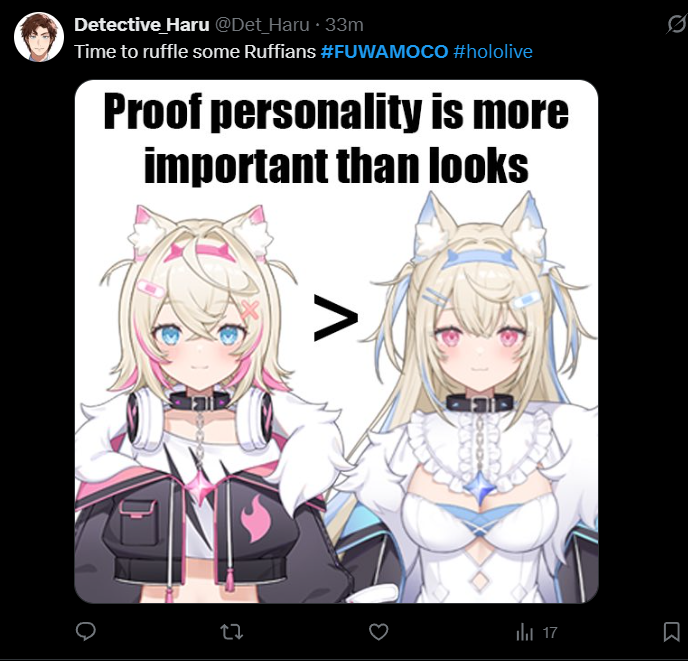Click the 17 views count
688x661 pixels.
(x=550, y=632)
